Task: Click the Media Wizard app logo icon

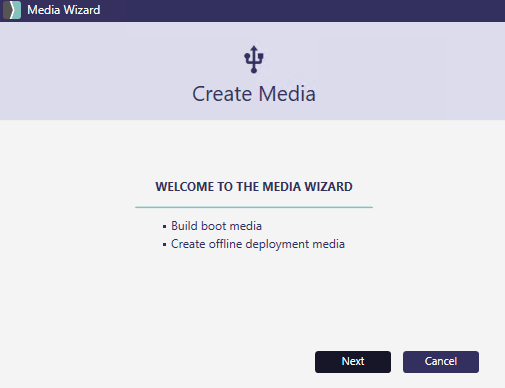Action: pyautogui.click(x=12, y=10)
